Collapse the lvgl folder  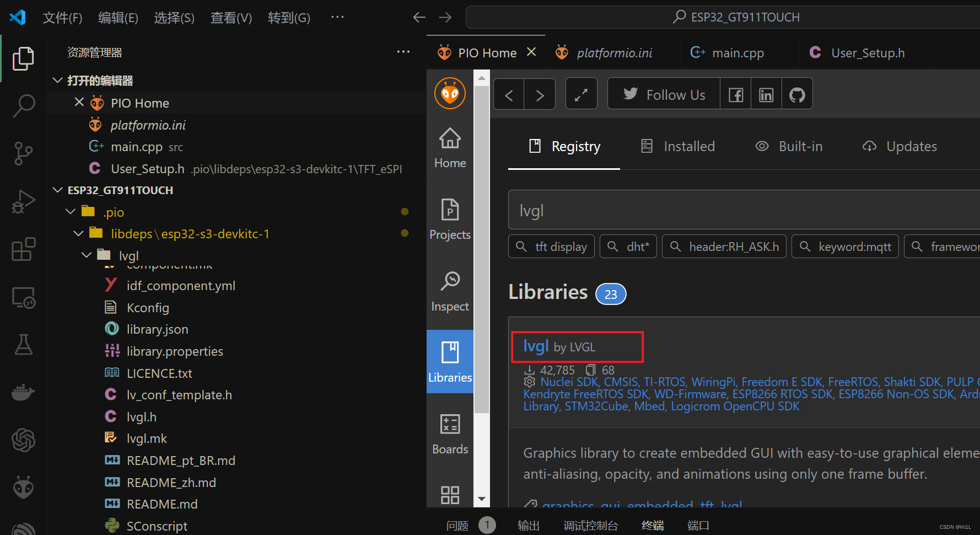coord(87,255)
